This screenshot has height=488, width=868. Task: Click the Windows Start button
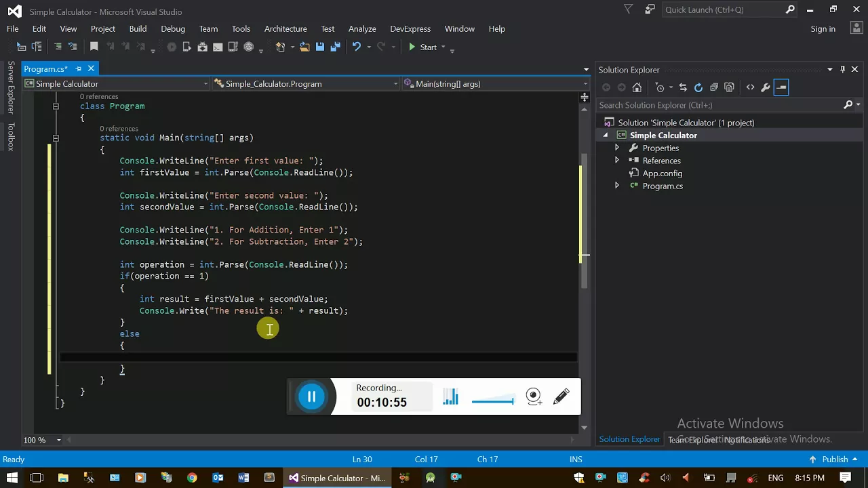coord(12,478)
